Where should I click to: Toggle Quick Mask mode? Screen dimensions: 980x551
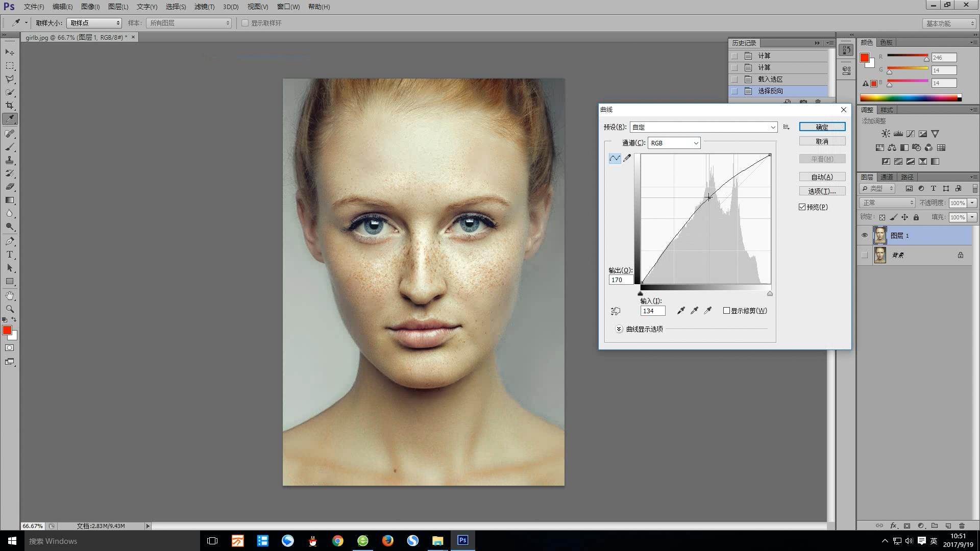click(10, 348)
